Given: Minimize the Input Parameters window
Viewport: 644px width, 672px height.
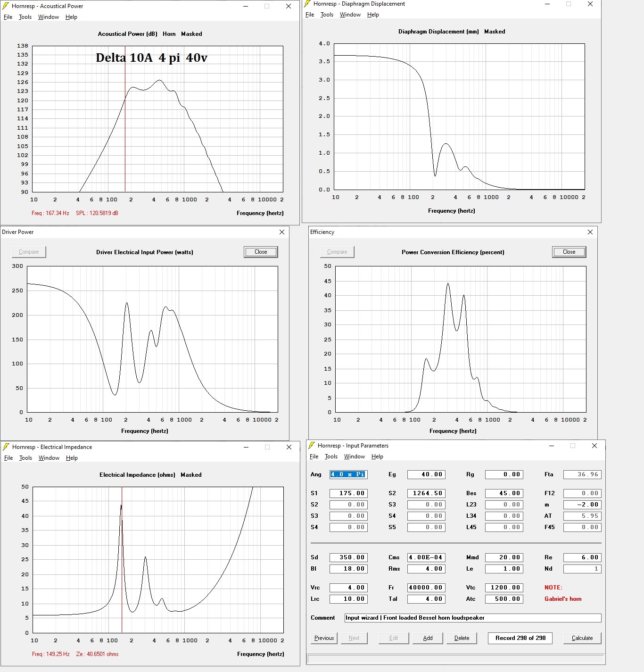Looking at the screenshot, I should (552, 446).
